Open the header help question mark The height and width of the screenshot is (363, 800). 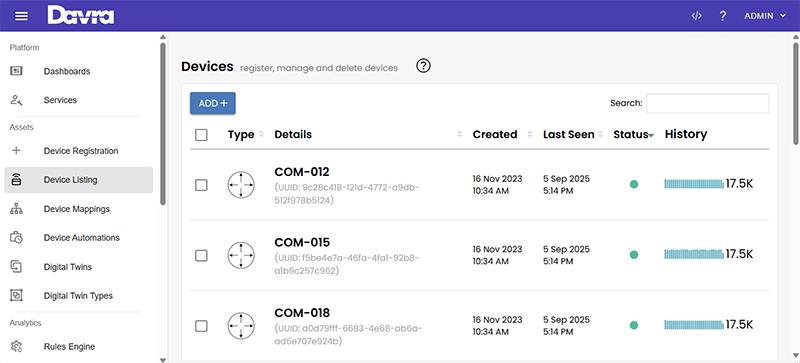(x=722, y=16)
